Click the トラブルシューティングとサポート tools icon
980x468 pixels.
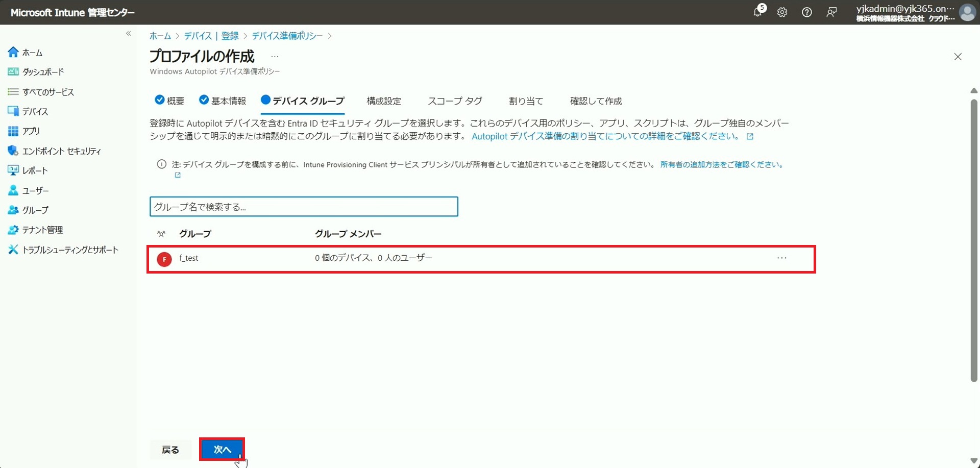[x=13, y=250]
